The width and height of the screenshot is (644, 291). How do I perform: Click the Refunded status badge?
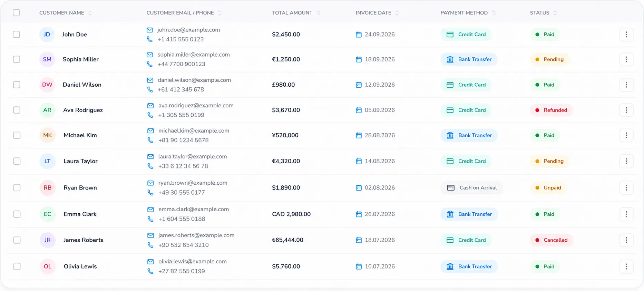551,110
